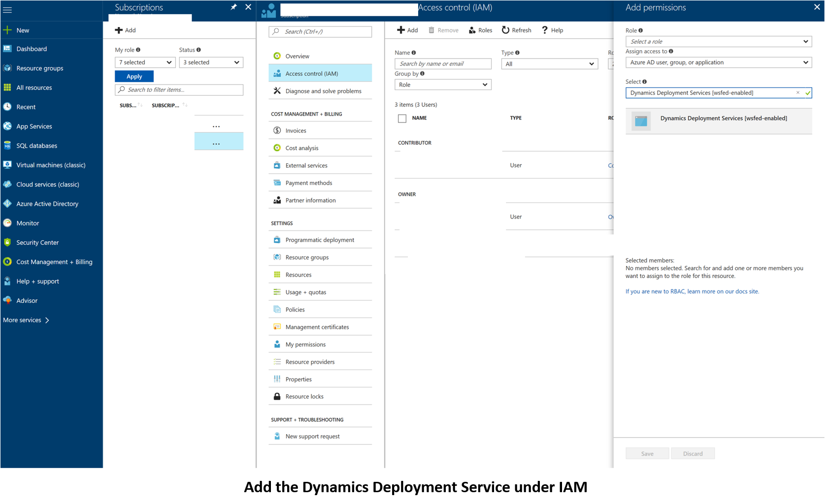Select all names with the NAME checkbox

tap(401, 118)
